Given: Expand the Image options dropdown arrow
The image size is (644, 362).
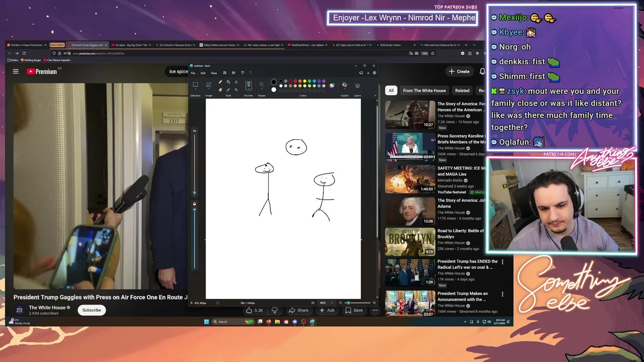Looking at the screenshot, I should point(209,89).
